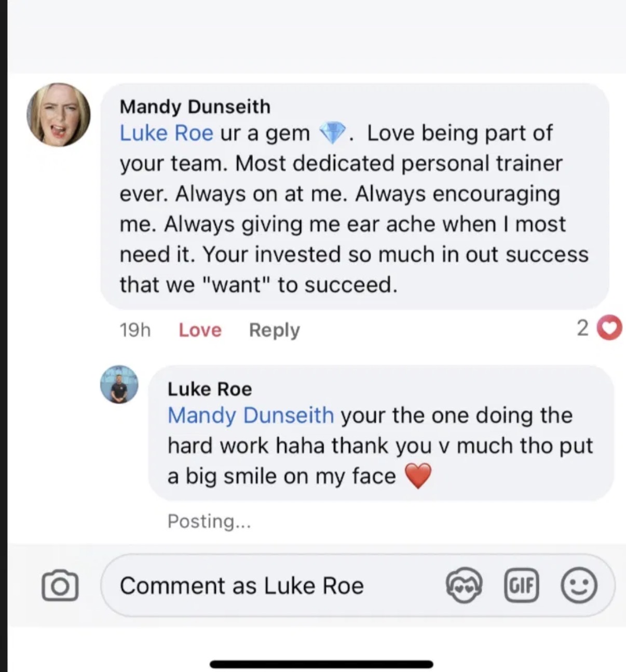Tap the Posting... status text
The width and height of the screenshot is (626, 672).
(209, 521)
